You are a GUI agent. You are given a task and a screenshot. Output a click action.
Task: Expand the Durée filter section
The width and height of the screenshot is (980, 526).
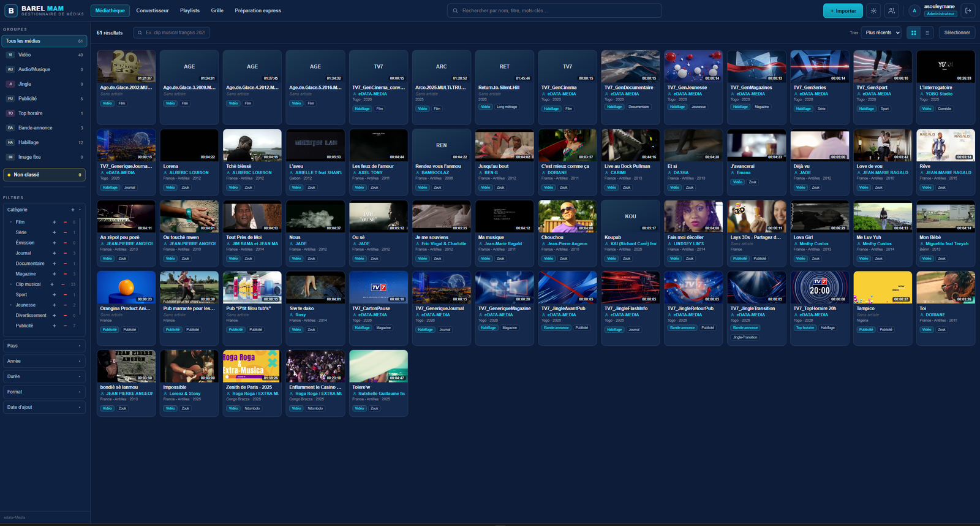43,376
